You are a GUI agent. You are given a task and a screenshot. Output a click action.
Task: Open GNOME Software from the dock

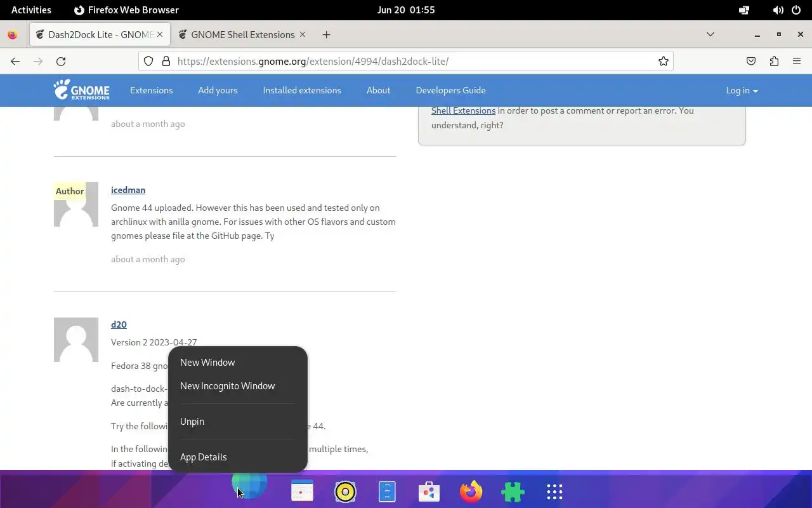pos(429,491)
